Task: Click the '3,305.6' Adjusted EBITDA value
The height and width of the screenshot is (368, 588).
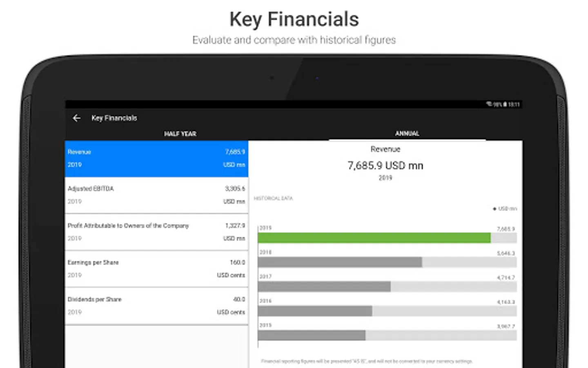Action: [x=235, y=188]
